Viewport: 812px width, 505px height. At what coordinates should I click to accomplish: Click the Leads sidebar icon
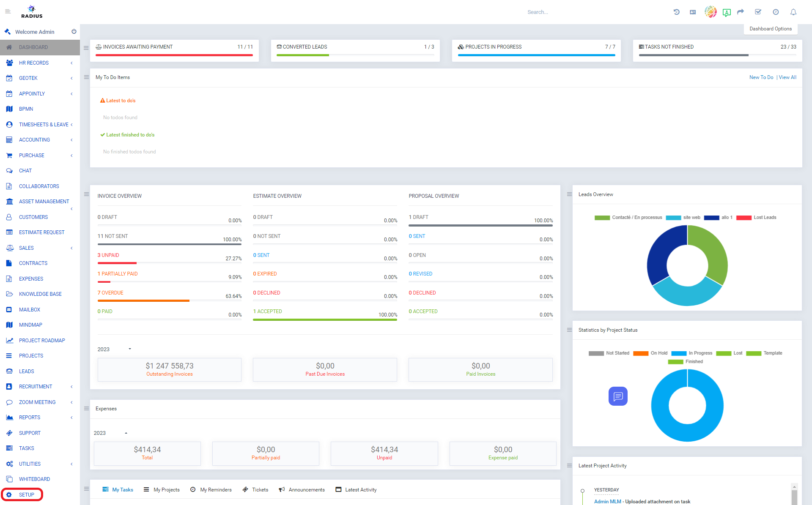[x=9, y=371]
